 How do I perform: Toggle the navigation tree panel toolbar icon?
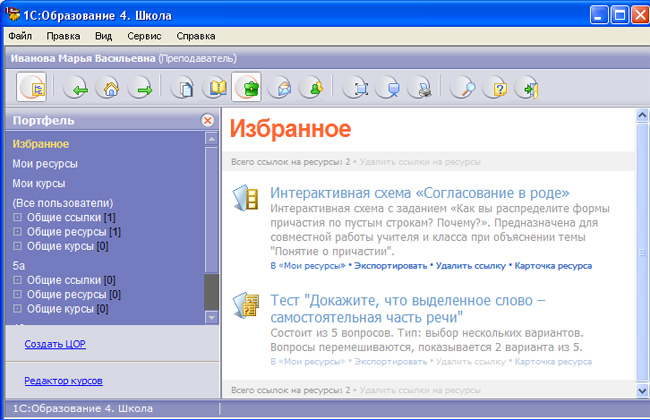32,87
